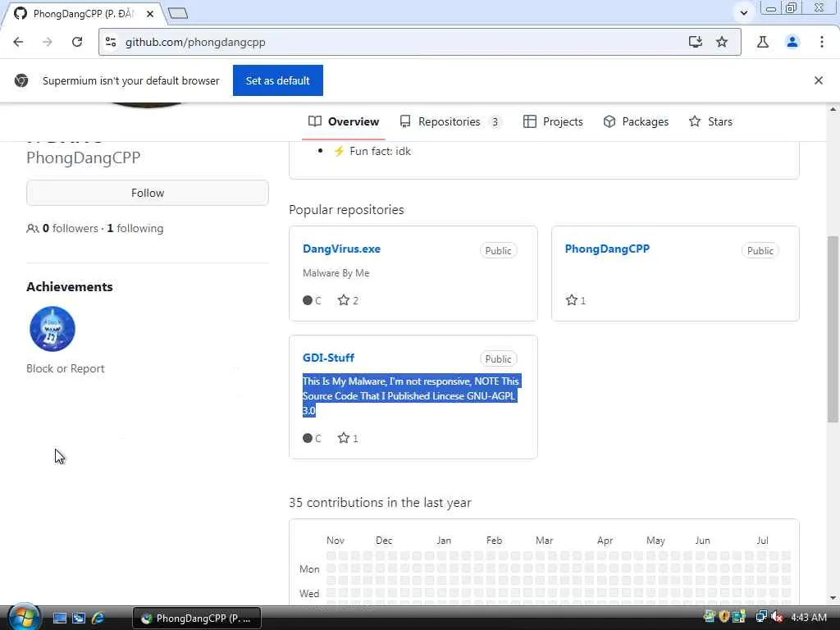This screenshot has height=630, width=840.
Task: Click the '35 contributions in the last year' heading
Action: tap(380, 503)
